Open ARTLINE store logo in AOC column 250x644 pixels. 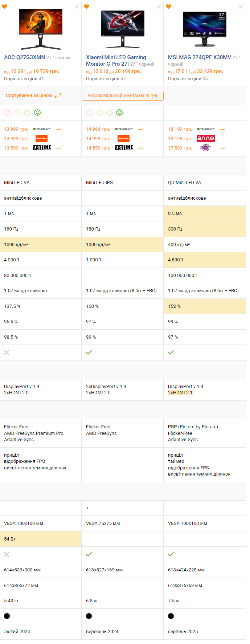pos(42,148)
